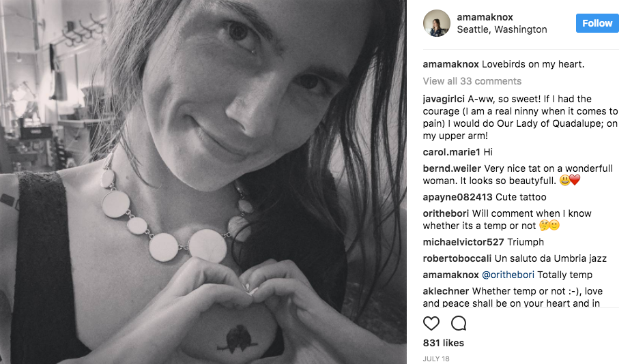
Task: Open javagirlci commenter profile
Action: 446,99
